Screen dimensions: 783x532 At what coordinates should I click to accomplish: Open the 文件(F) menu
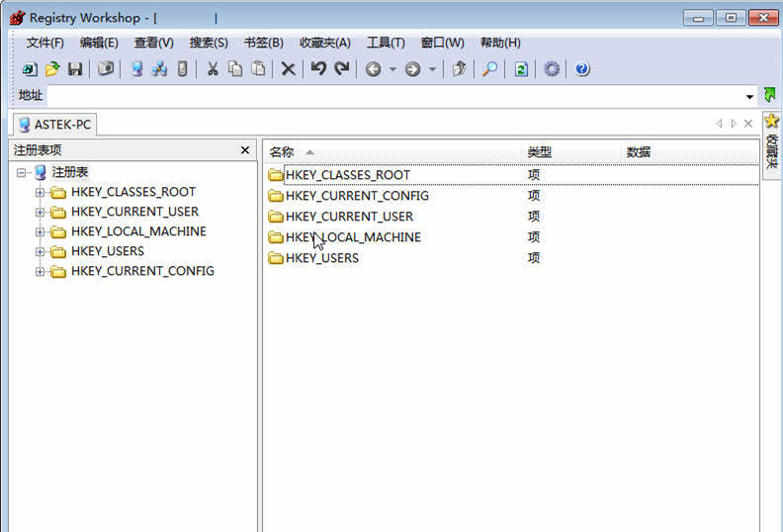[x=44, y=43]
